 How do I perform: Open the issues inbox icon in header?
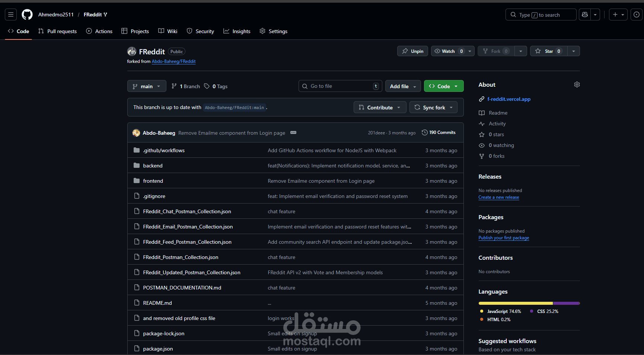click(x=637, y=15)
